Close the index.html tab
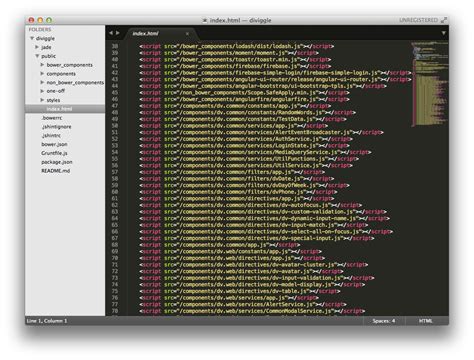Image resolution: width=474 pixels, height=360 pixels. (x=187, y=34)
